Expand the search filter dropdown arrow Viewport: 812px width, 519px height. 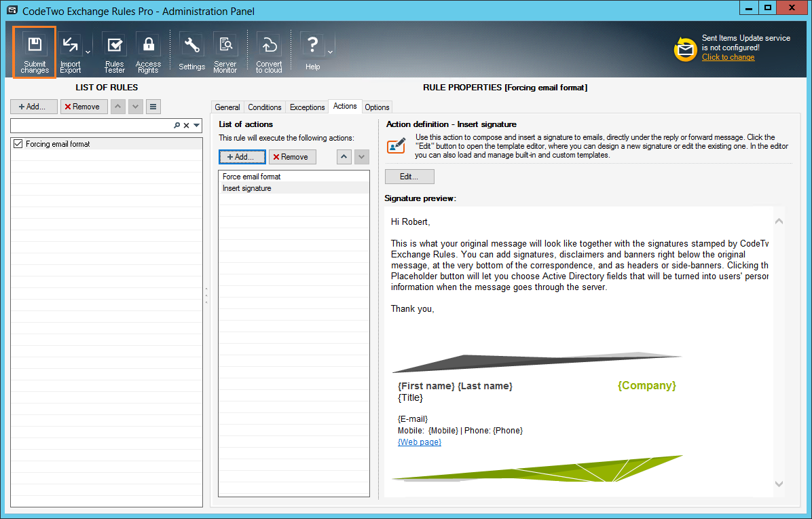pos(197,126)
